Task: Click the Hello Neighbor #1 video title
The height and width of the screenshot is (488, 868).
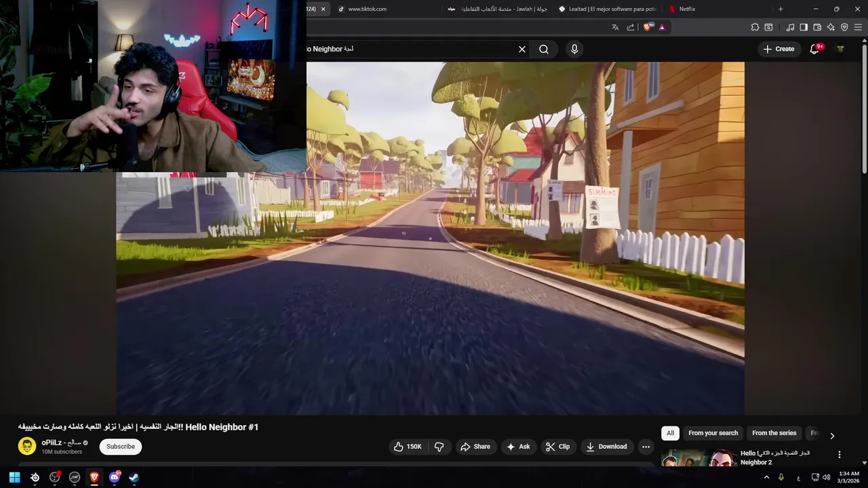Action: [x=138, y=427]
